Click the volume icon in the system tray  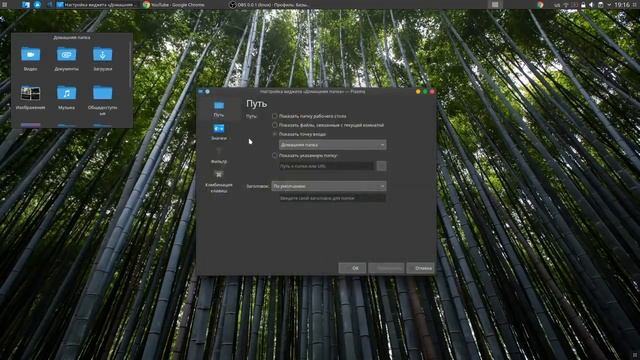pos(591,4)
